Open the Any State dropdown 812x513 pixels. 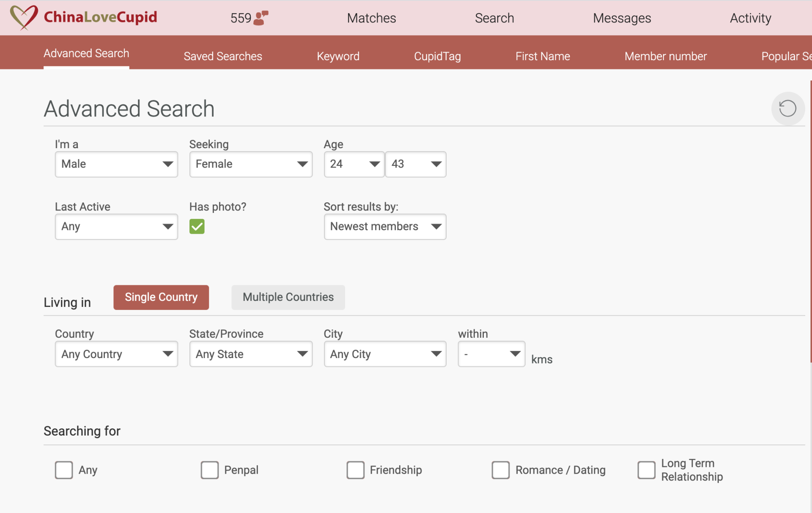click(x=302, y=354)
